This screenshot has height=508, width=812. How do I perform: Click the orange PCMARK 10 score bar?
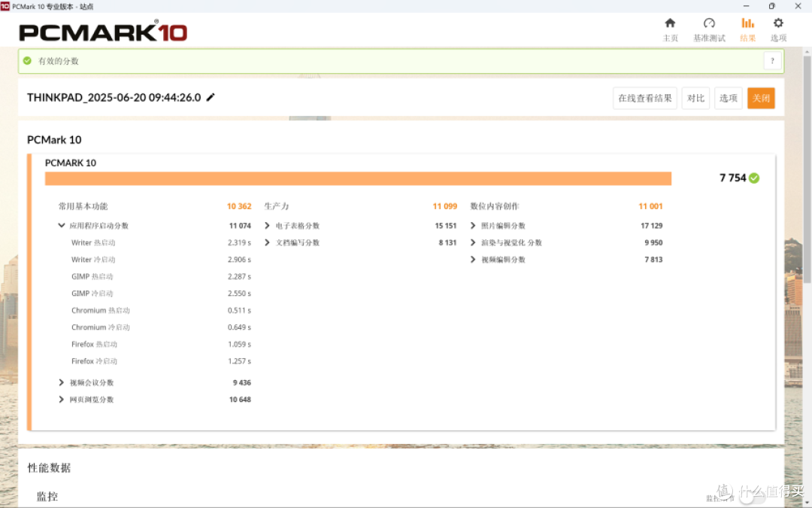pyautogui.click(x=358, y=179)
